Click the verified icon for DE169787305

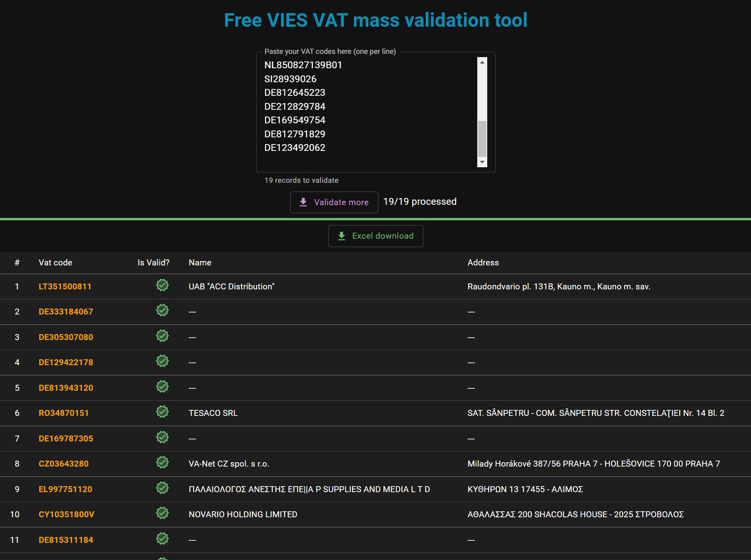point(162,437)
